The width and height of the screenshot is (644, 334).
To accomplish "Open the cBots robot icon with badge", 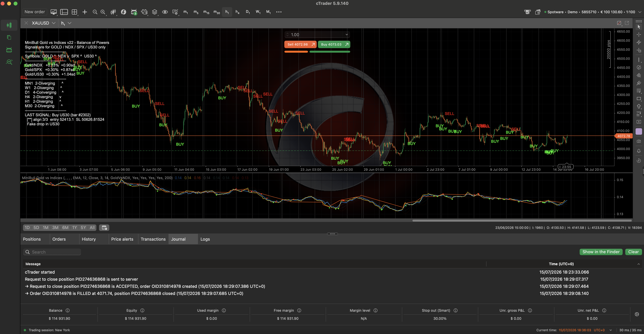I will click(x=134, y=12).
